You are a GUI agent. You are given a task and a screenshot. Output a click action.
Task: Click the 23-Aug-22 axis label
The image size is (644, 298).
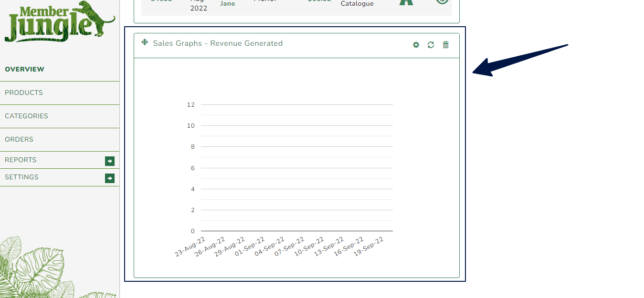[x=190, y=247]
